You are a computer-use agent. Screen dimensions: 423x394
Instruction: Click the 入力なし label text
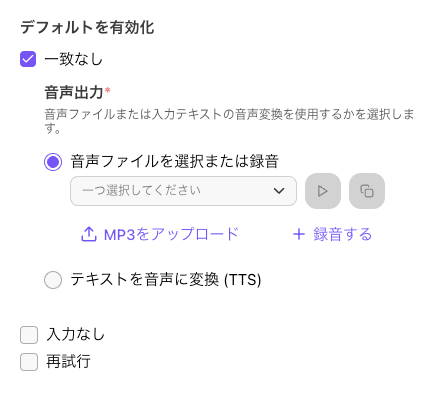[76, 334]
